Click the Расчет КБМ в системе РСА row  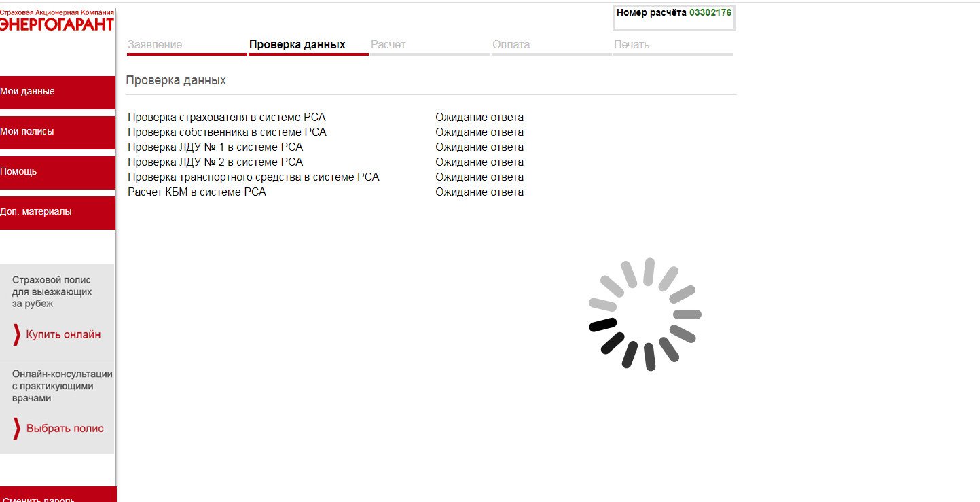pyautogui.click(x=197, y=192)
